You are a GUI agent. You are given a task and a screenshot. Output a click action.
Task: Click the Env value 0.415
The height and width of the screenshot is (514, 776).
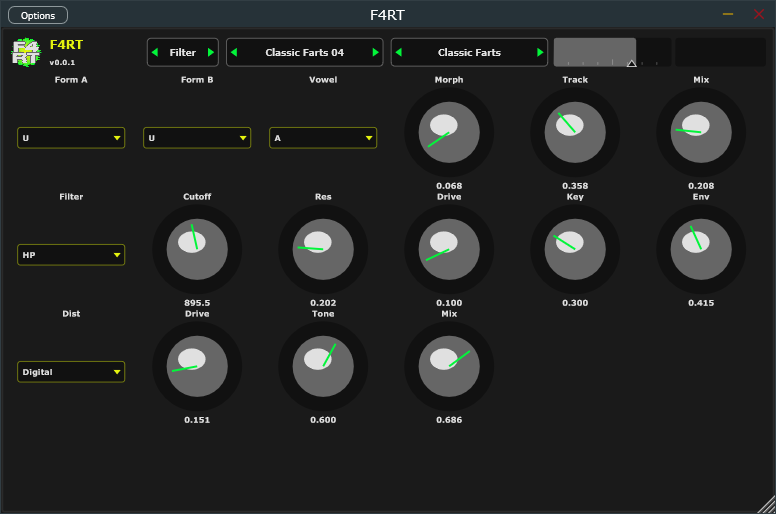pos(701,303)
